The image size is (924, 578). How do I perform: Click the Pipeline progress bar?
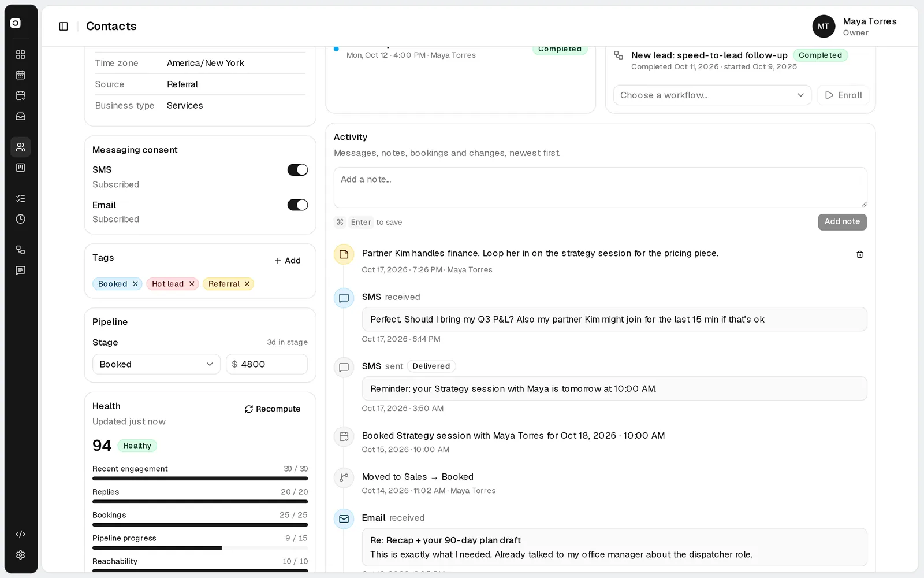[200, 548]
